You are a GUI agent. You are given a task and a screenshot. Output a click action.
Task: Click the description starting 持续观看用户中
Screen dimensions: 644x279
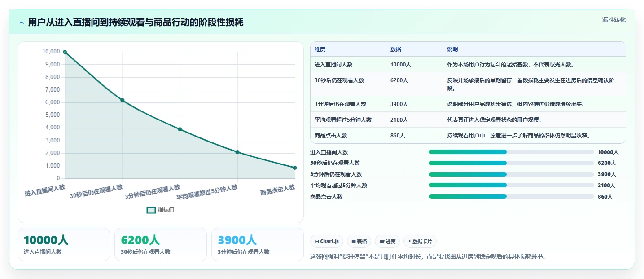click(518, 136)
